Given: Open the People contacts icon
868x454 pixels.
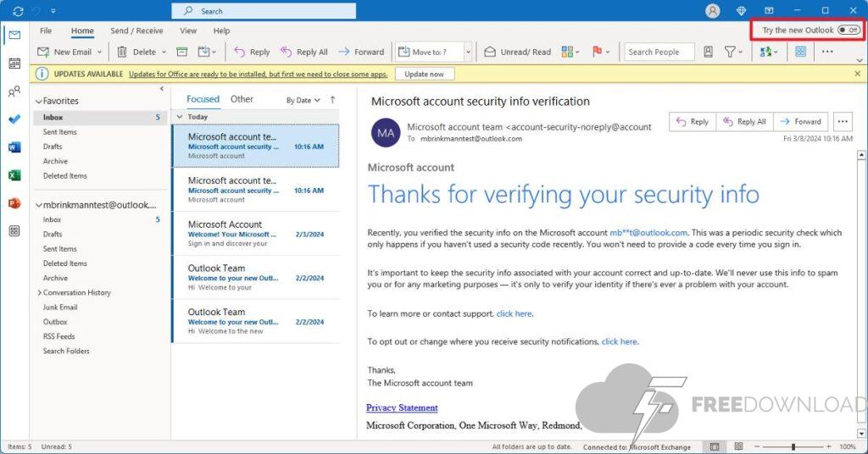Looking at the screenshot, I should tap(14, 91).
